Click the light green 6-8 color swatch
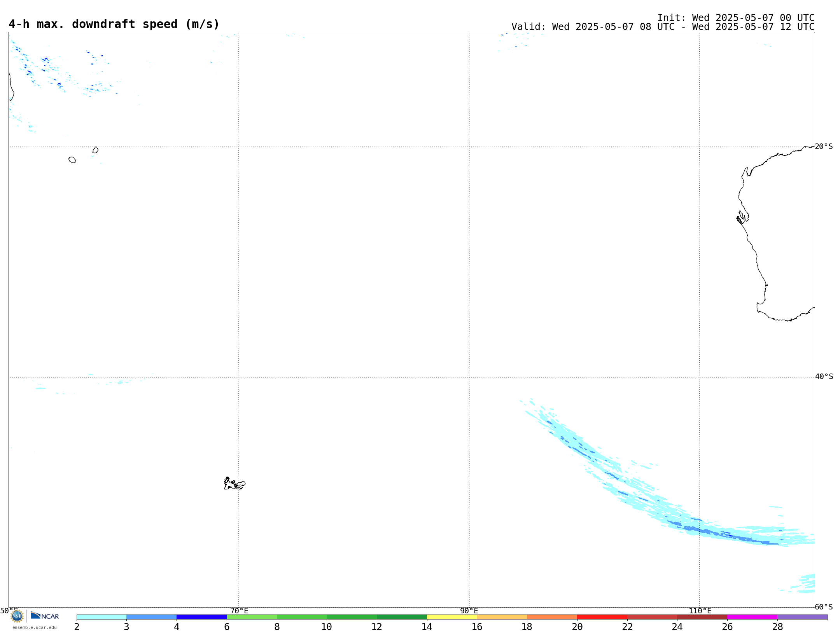This screenshot has height=632, width=840. tap(252, 617)
